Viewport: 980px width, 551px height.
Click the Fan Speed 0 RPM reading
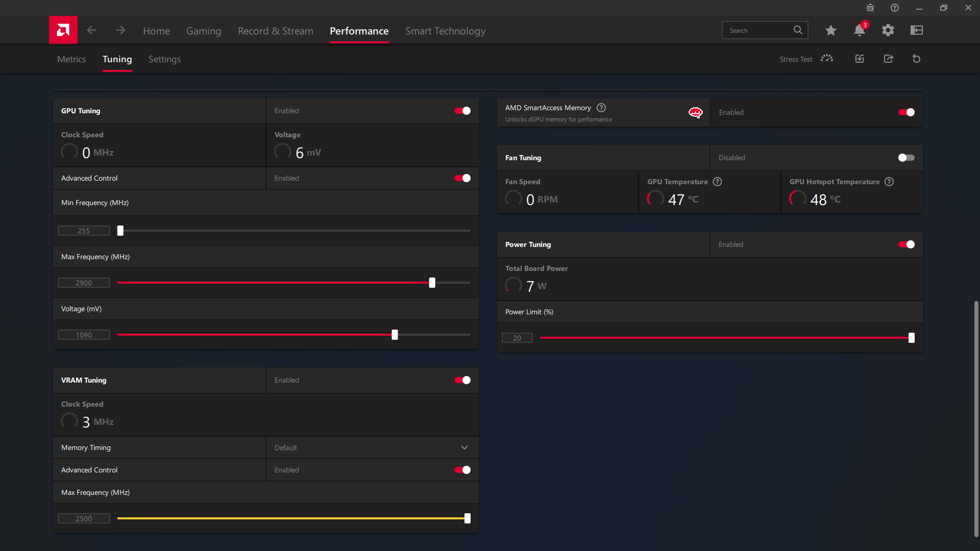(531, 198)
